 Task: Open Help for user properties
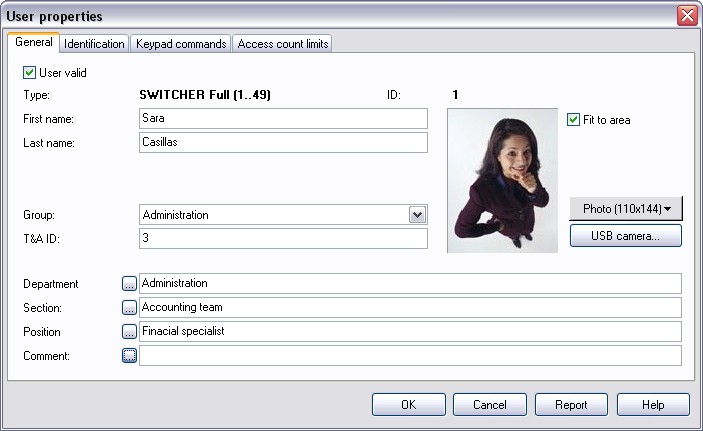[653, 405]
